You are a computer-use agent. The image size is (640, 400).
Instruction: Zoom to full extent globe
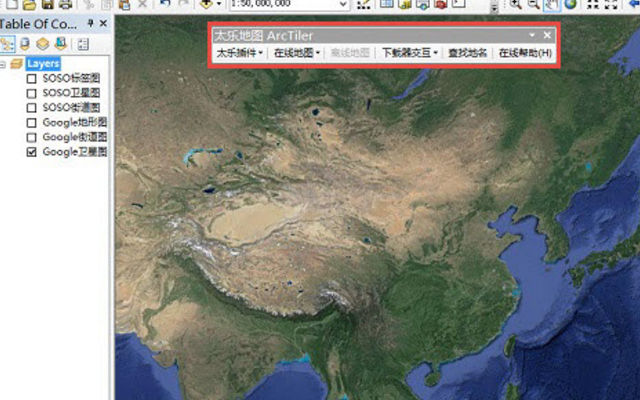[570, 4]
